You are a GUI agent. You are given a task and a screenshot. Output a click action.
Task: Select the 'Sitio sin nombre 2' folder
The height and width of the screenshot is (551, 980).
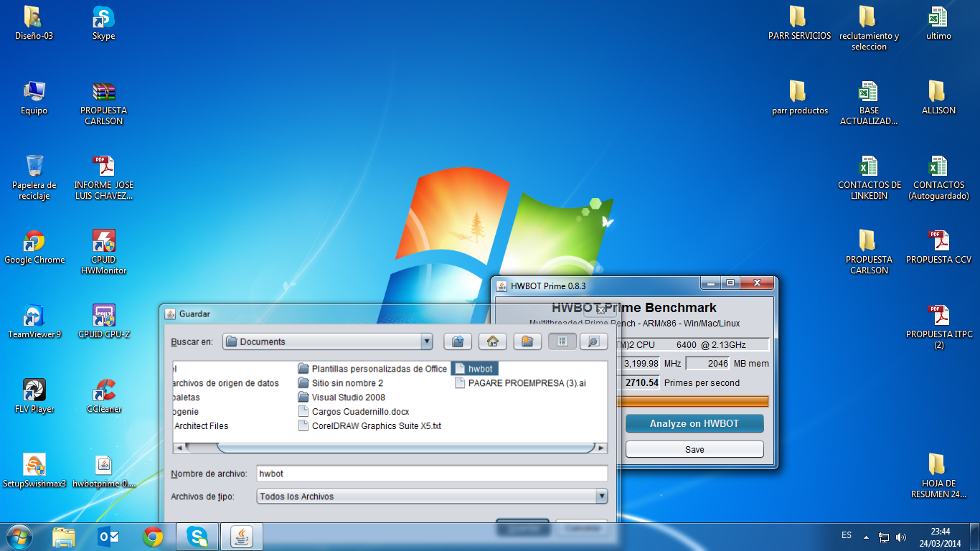coord(341,383)
